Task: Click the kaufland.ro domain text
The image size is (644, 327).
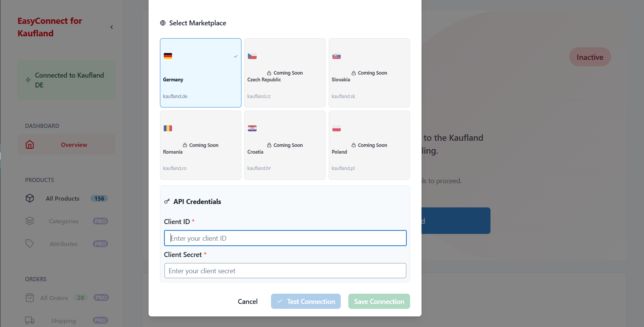Action: click(175, 168)
